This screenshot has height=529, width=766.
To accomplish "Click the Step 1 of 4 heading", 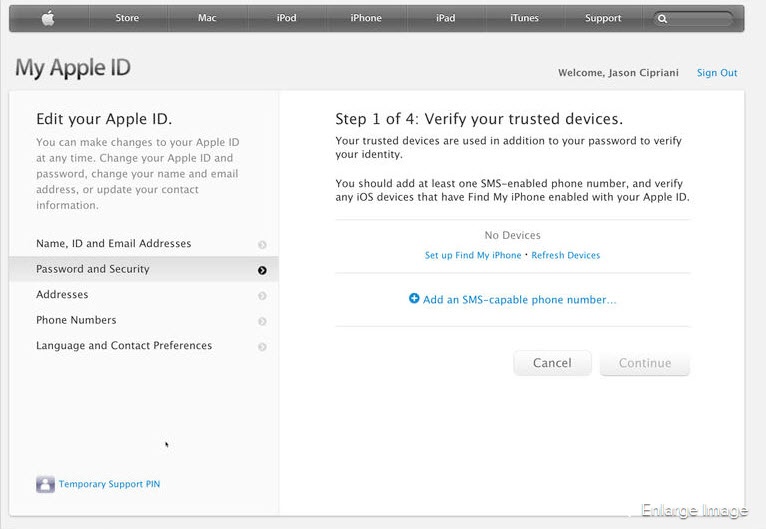I will (x=479, y=119).
